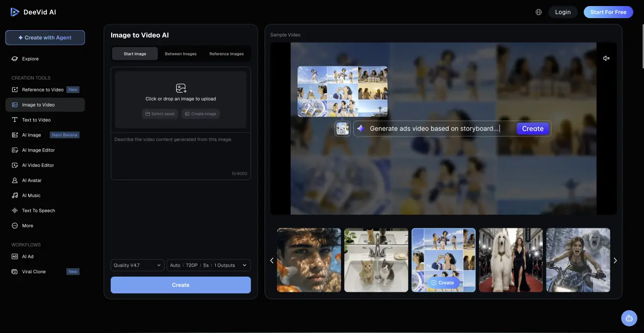Click the Explore sidebar icon
Image resolution: width=644 pixels, height=333 pixels.
15,59
